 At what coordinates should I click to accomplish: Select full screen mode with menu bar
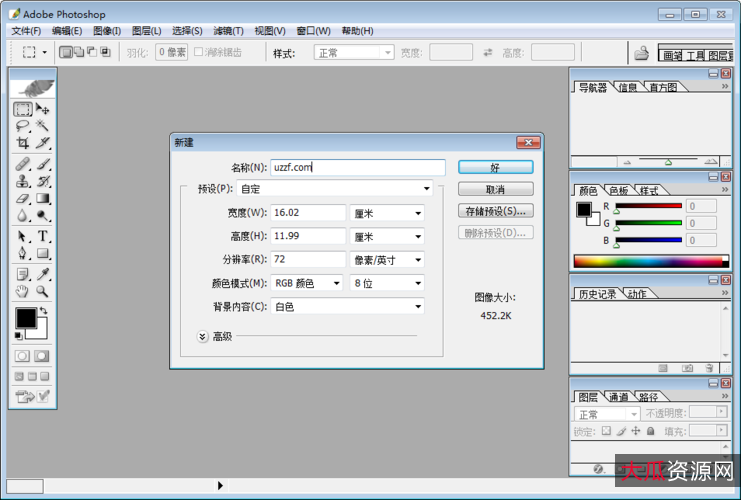[x=32, y=376]
